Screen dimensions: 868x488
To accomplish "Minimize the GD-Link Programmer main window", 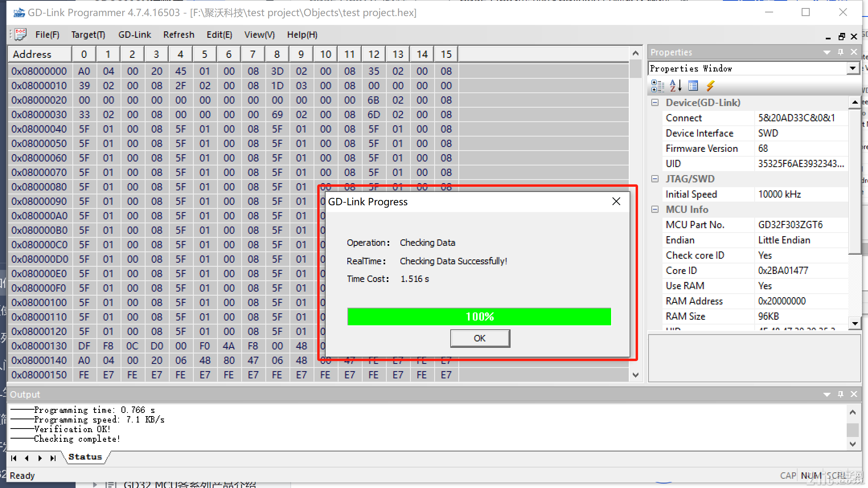I will coord(769,12).
